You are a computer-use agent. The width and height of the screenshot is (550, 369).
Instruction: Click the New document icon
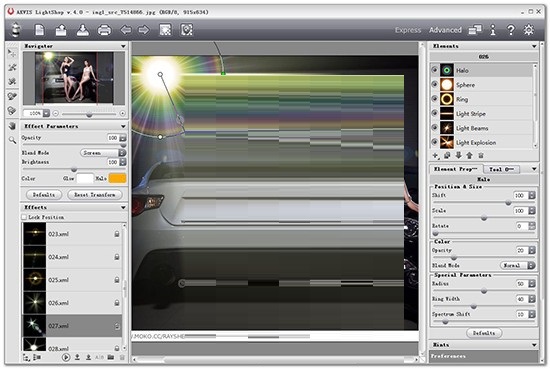[x=39, y=30]
